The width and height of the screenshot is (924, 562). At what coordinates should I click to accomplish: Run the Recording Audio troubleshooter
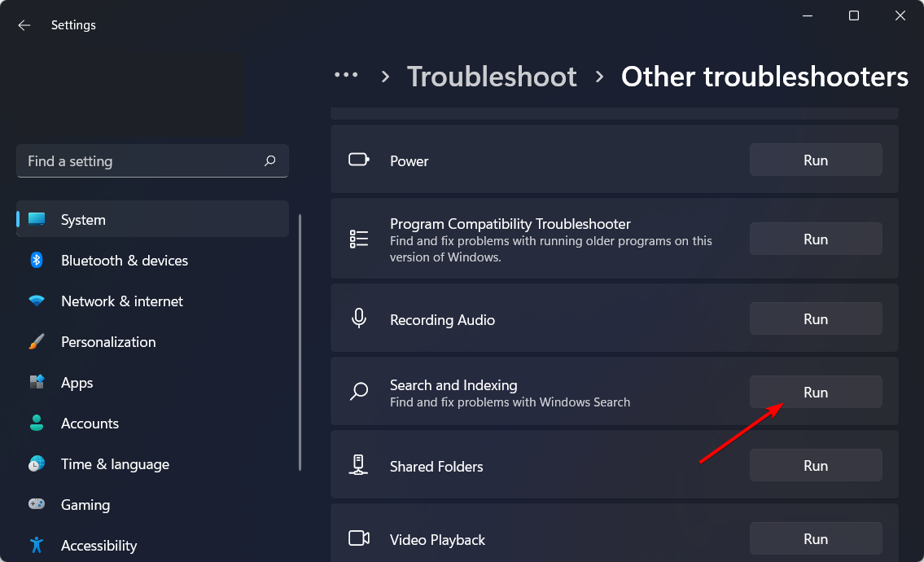pyautogui.click(x=816, y=318)
